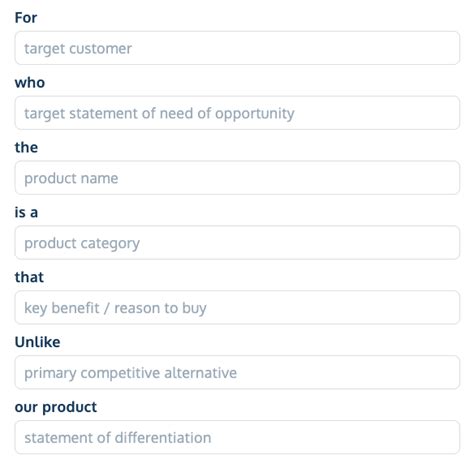474x468 pixels.
Task: Click the 'that' label text
Action: pos(29,277)
